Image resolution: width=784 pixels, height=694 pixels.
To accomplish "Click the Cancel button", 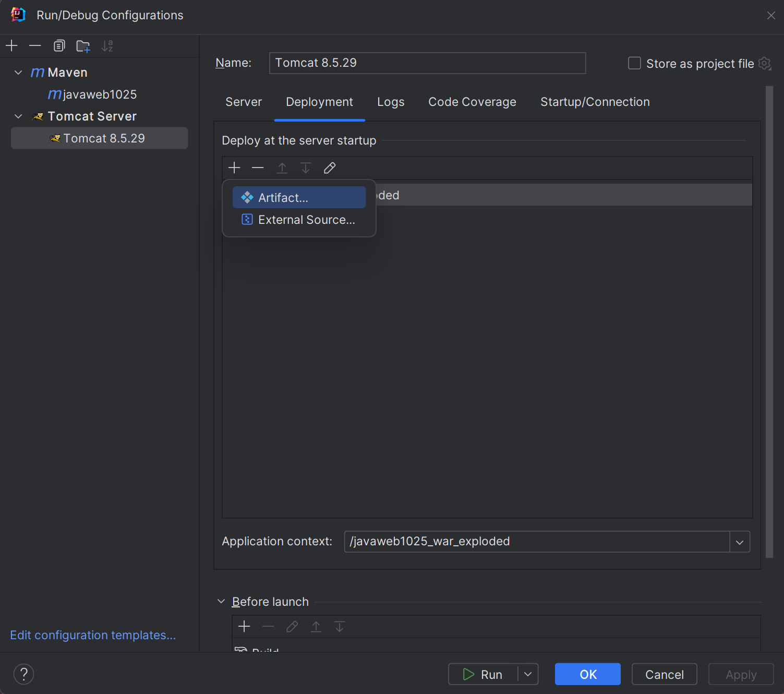I will 664,674.
